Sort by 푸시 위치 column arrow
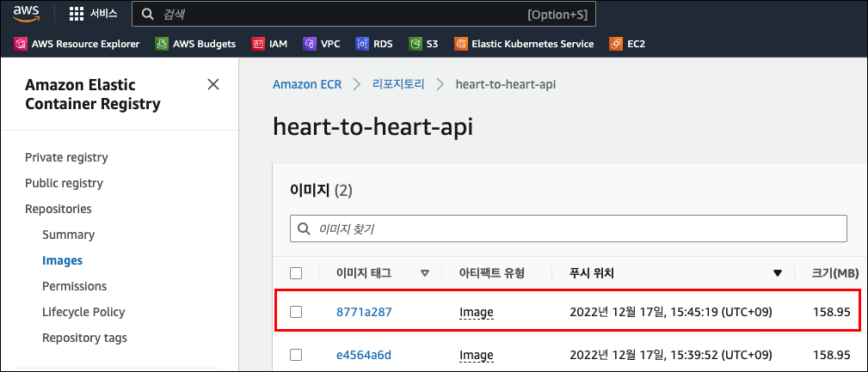Screen dimensions: 868x372 pyautogui.click(x=777, y=273)
